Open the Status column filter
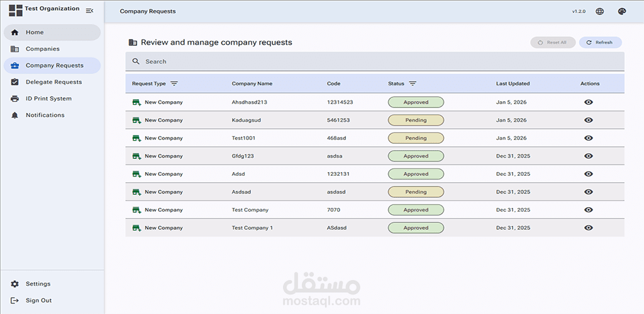This screenshot has width=644, height=314. [413, 84]
